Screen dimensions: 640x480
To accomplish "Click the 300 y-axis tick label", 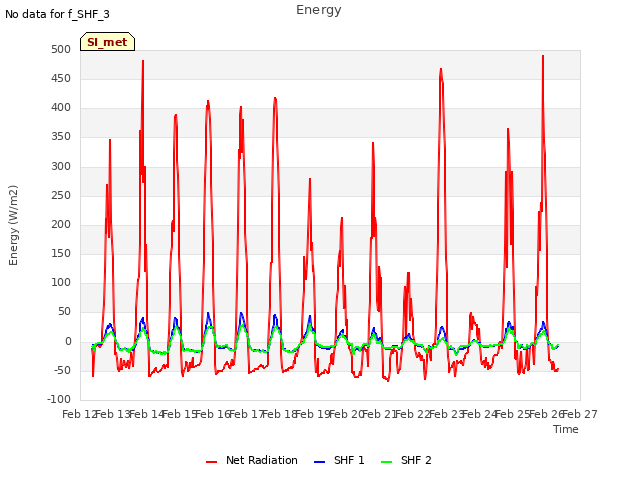I will 61,166.
